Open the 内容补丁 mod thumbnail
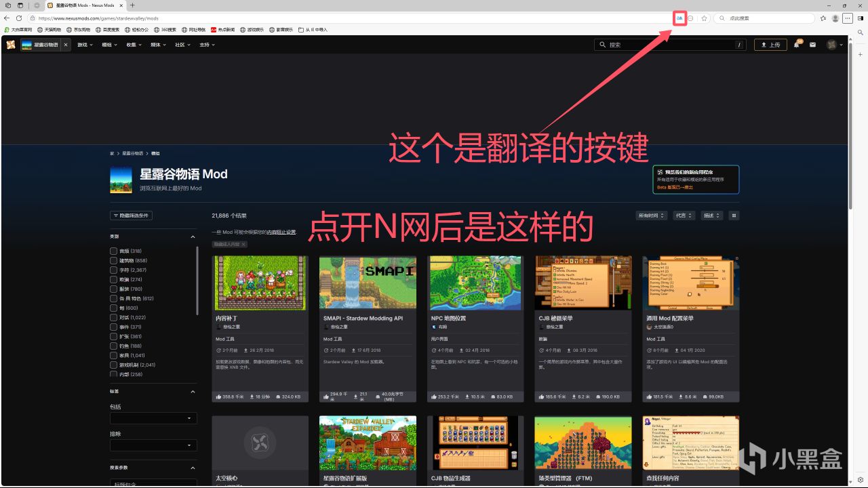This screenshot has width=868, height=488. click(x=260, y=282)
